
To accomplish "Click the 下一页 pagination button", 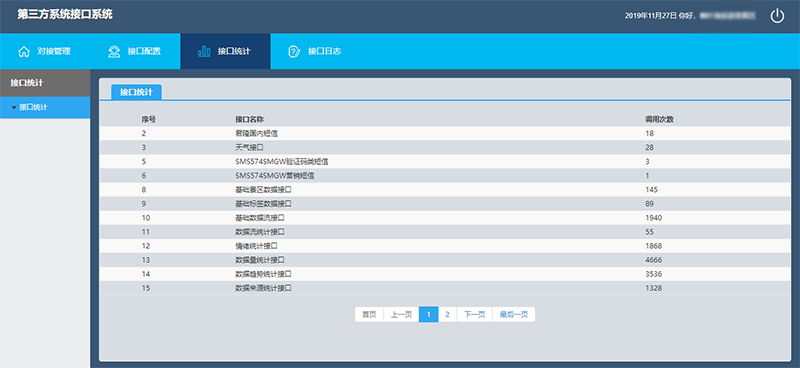I will click(474, 314).
